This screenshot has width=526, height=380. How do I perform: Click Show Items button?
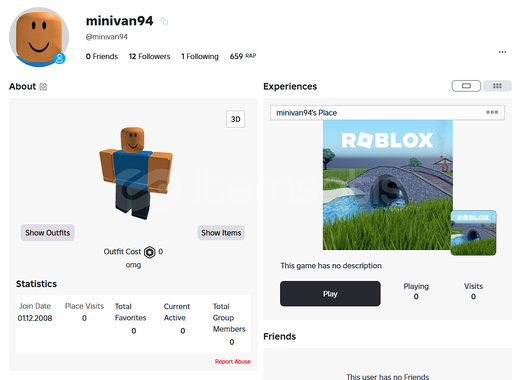pyautogui.click(x=221, y=233)
